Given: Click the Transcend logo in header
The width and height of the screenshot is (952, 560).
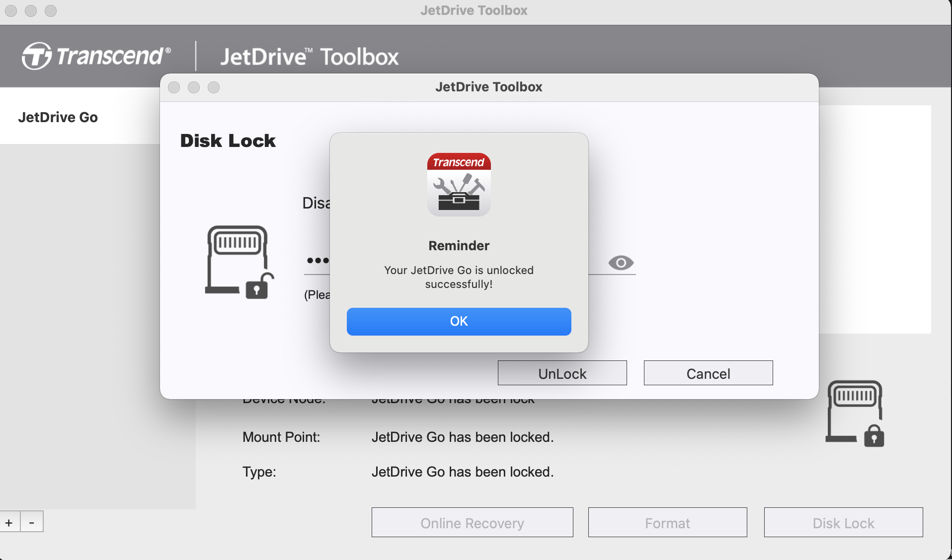Looking at the screenshot, I should pyautogui.click(x=96, y=56).
